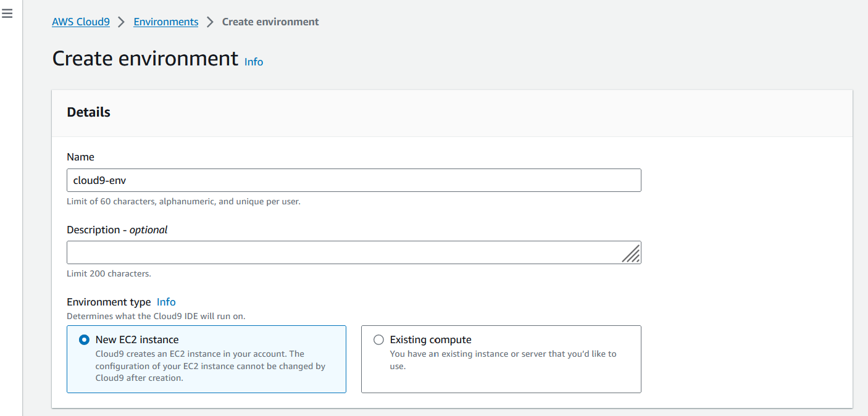Go to AWS Cloud9 breadcrumb link

coord(81,22)
